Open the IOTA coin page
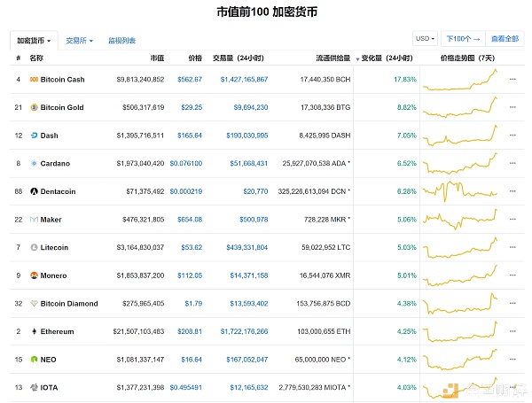The width and height of the screenshot is (532, 403). [49, 387]
